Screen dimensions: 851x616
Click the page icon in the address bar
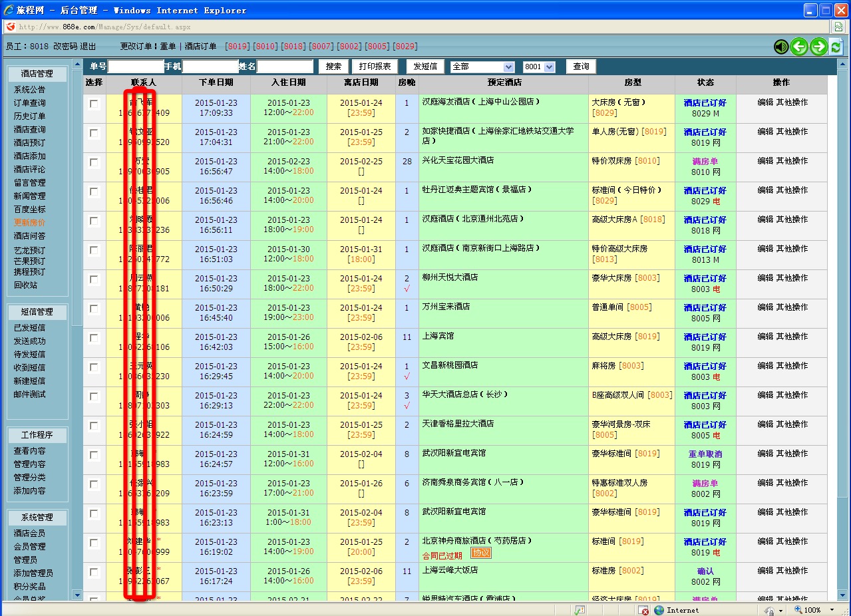[x=11, y=27]
